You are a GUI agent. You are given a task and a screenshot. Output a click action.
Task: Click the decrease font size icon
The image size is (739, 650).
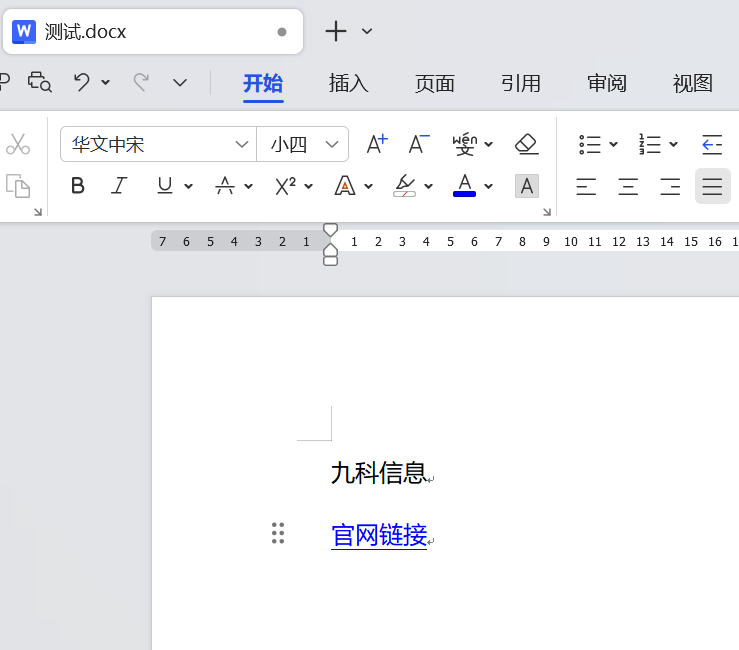point(419,144)
